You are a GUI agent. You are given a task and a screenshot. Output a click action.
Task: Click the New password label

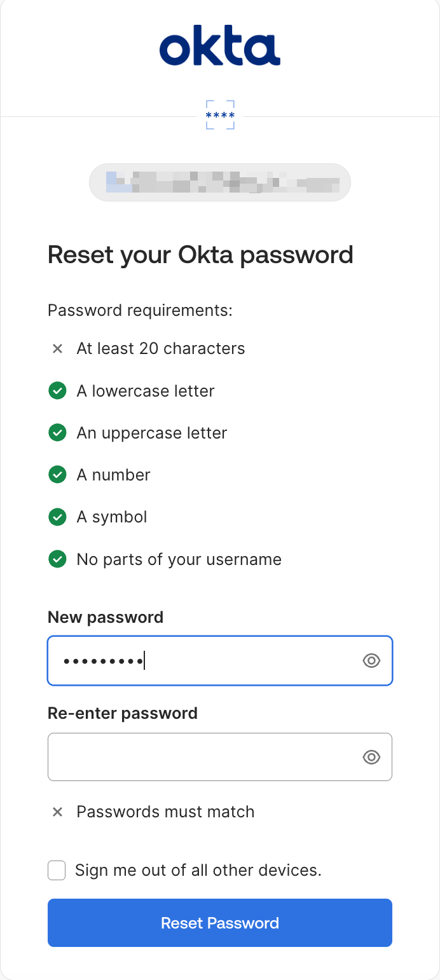click(106, 617)
